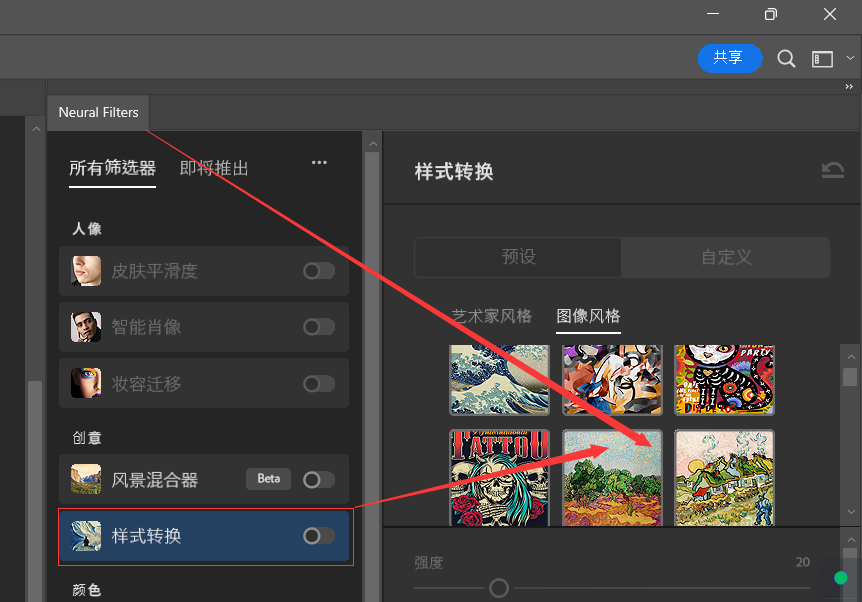
Task: Click the 样式转换 thumbnail icon
Action: pos(86,535)
